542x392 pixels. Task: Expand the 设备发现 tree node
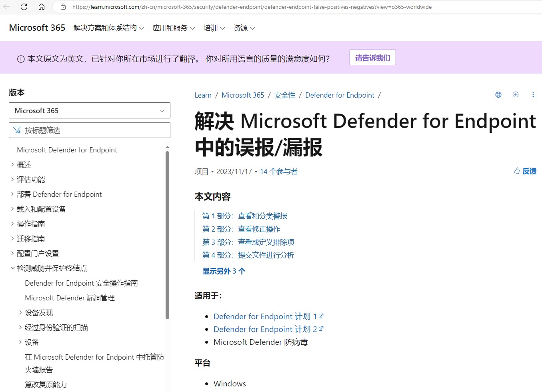[x=20, y=312]
